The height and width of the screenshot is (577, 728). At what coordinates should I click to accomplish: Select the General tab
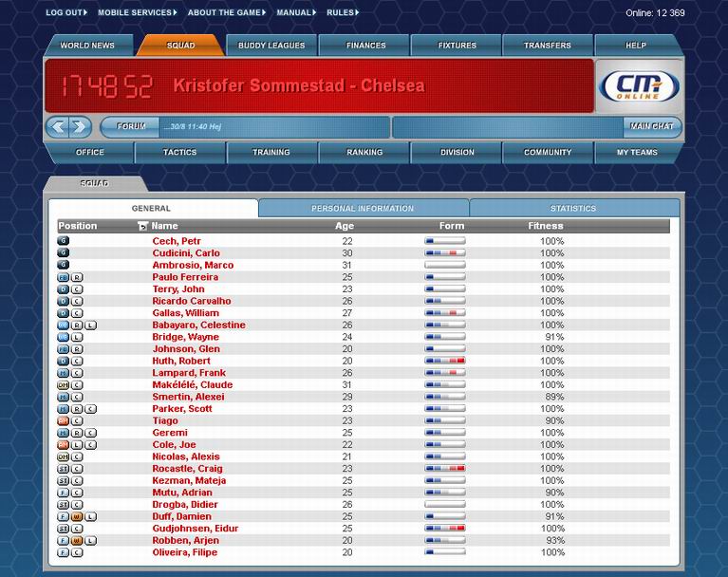151,209
